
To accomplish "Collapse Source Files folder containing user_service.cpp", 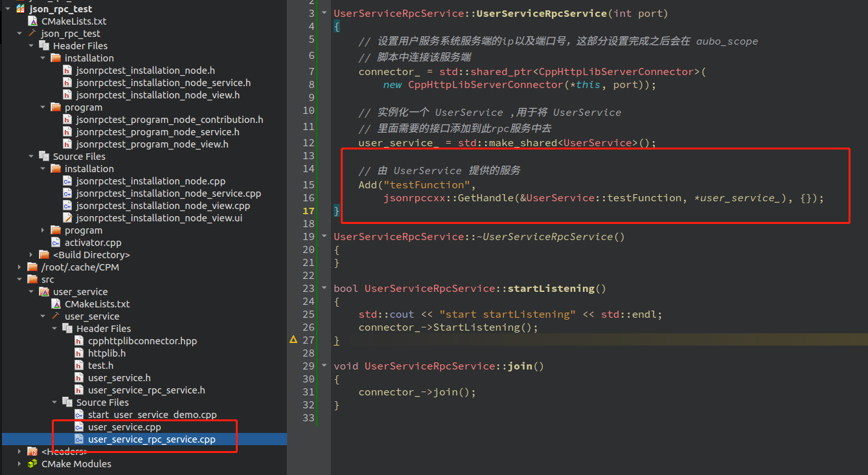I will pos(54,403).
